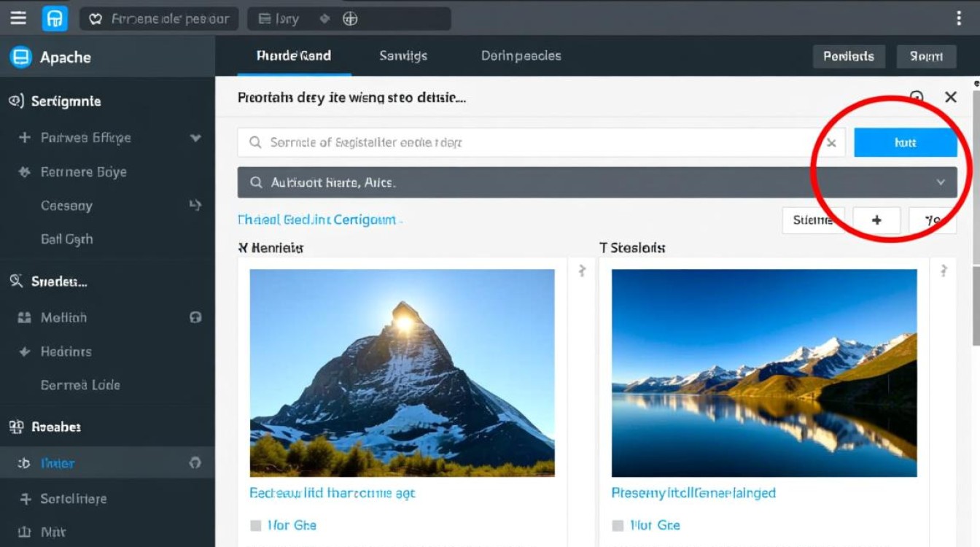
Task: Open the options icon on the mountain peak card
Action: [582, 271]
